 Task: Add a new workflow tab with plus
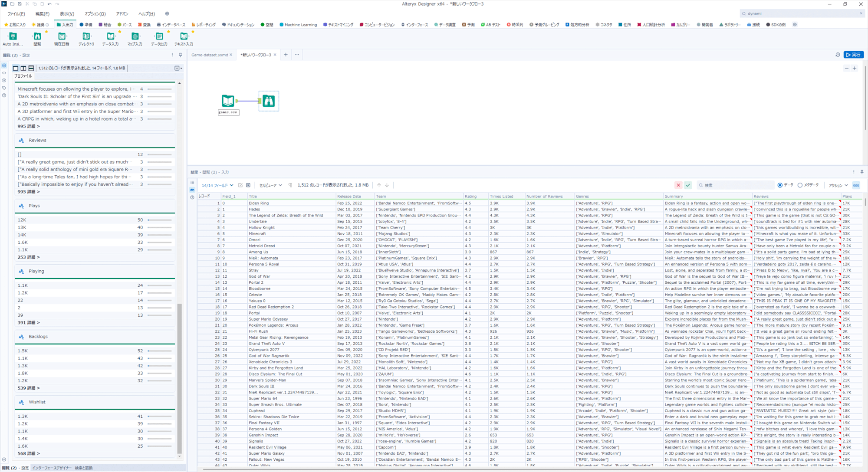(x=286, y=55)
